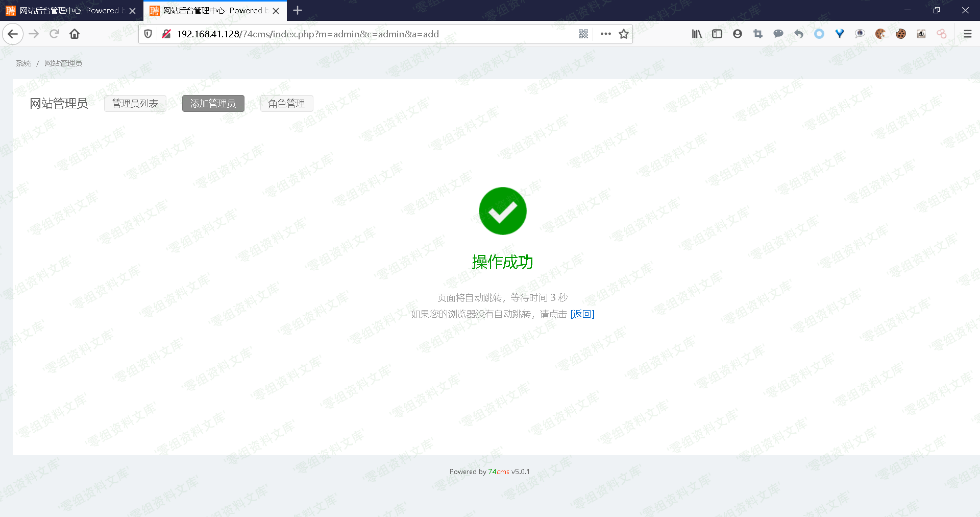Viewport: 980px width, 517px height.
Task: Switch to the first browser tab
Action: tap(69, 11)
